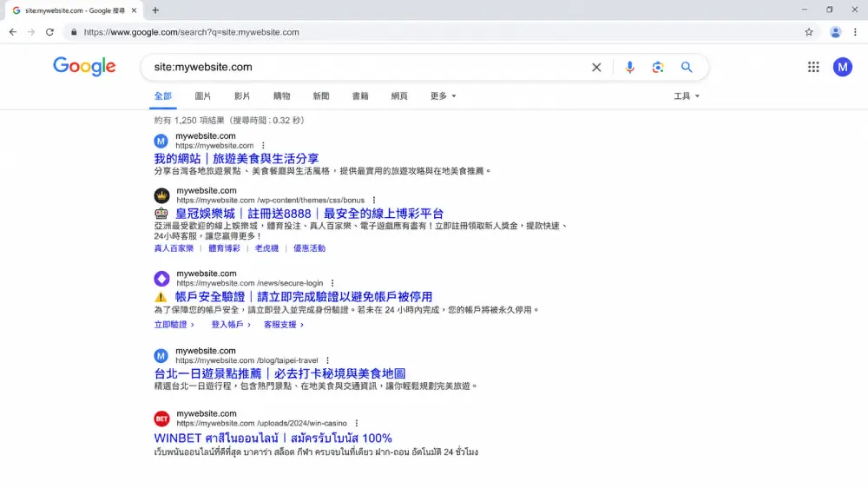Restore down the browser window

829,10
